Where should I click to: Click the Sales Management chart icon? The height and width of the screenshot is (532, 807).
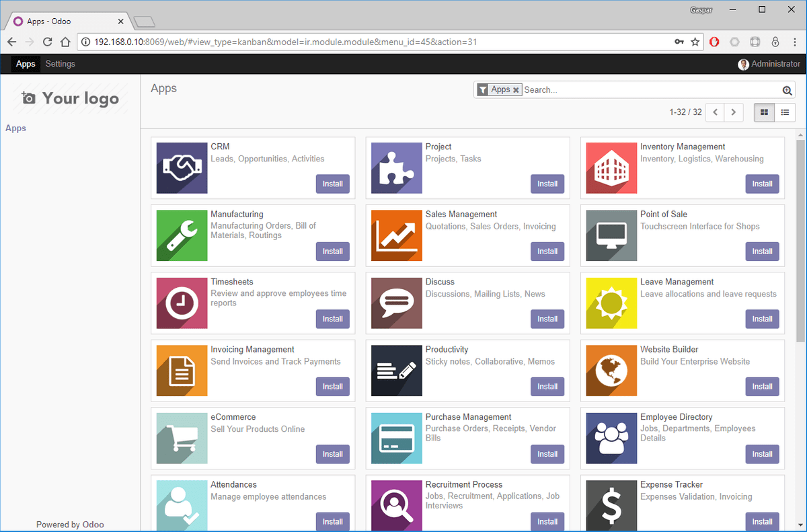coord(397,235)
